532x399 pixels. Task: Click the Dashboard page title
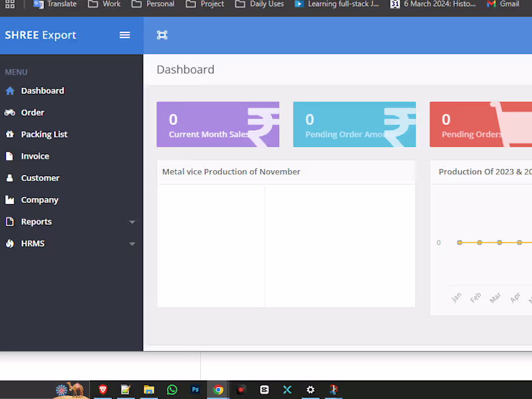pos(186,70)
